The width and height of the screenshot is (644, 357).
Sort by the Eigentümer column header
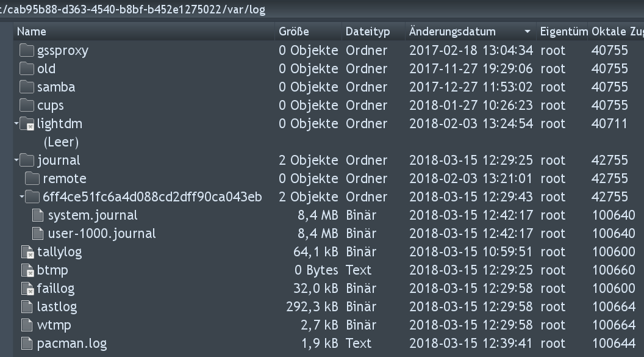[563, 32]
